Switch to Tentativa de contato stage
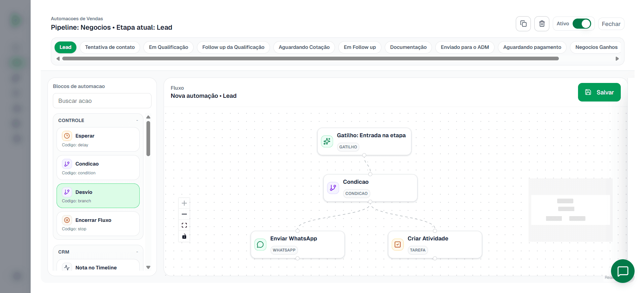This screenshot has height=293, width=644. (110, 47)
